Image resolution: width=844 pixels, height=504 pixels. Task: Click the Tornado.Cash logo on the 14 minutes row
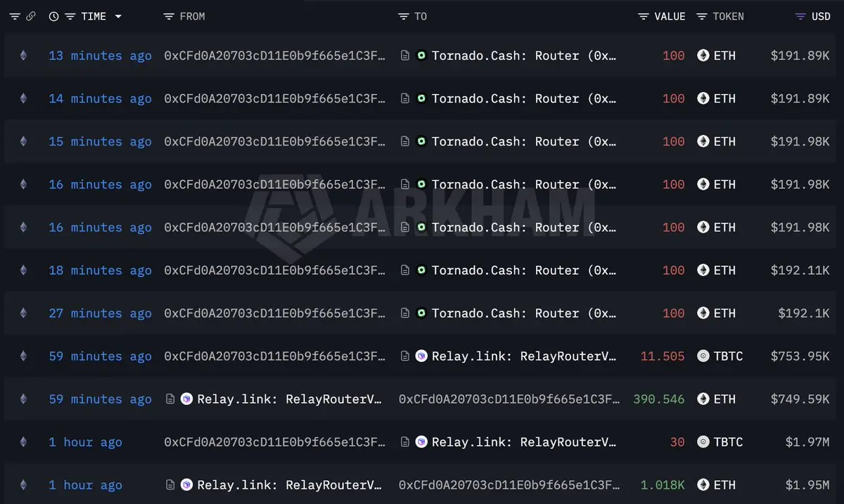pos(421,98)
